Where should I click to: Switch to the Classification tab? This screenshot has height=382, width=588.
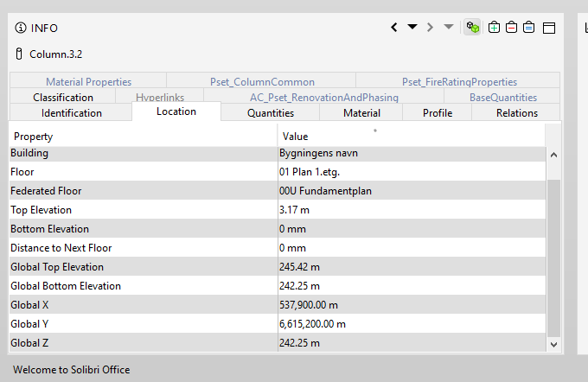click(x=63, y=98)
